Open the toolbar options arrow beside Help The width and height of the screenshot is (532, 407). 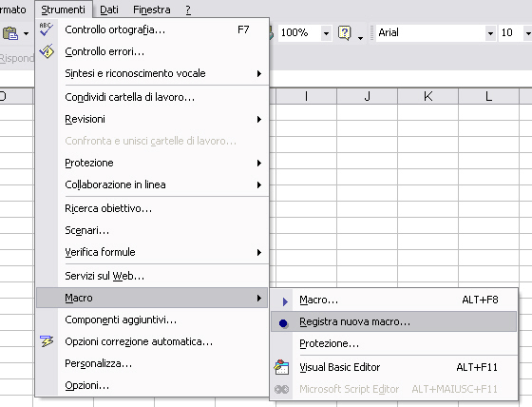click(360, 38)
